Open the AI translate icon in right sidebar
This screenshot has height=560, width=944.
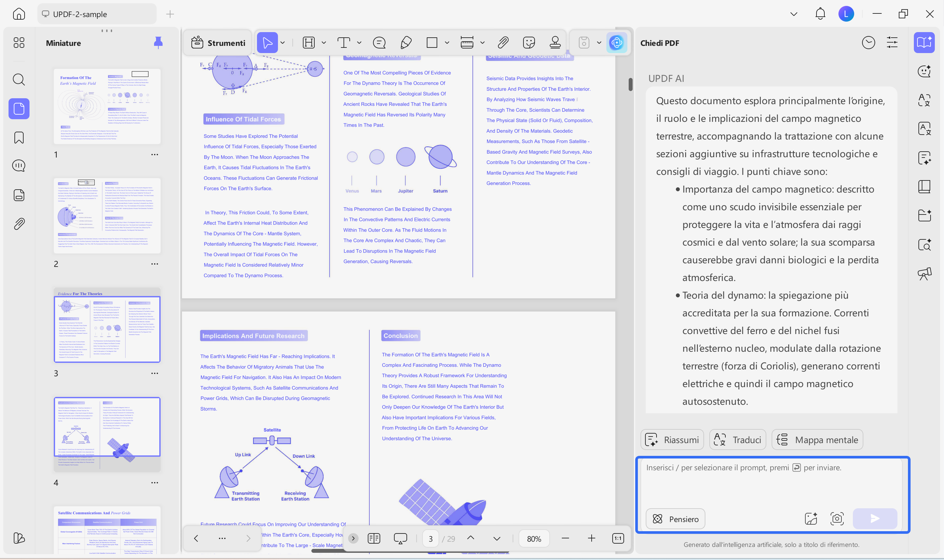924,101
